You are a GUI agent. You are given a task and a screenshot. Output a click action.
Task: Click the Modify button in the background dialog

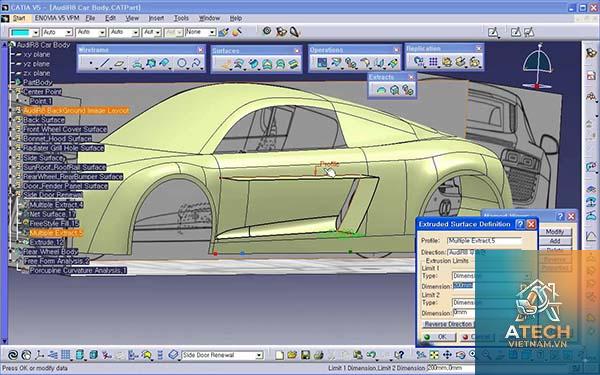[555, 232]
